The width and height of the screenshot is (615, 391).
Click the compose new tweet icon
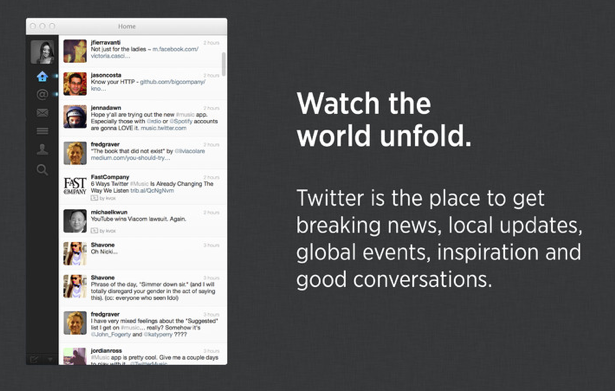coord(34,359)
